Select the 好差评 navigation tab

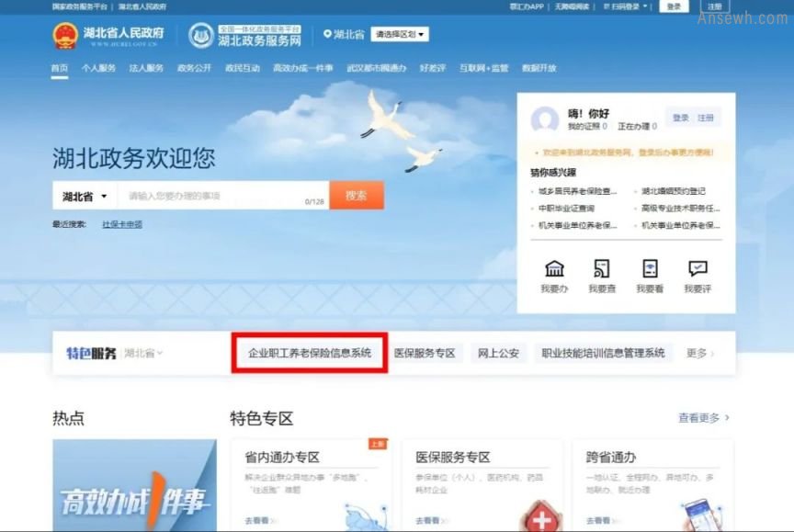coord(433,68)
